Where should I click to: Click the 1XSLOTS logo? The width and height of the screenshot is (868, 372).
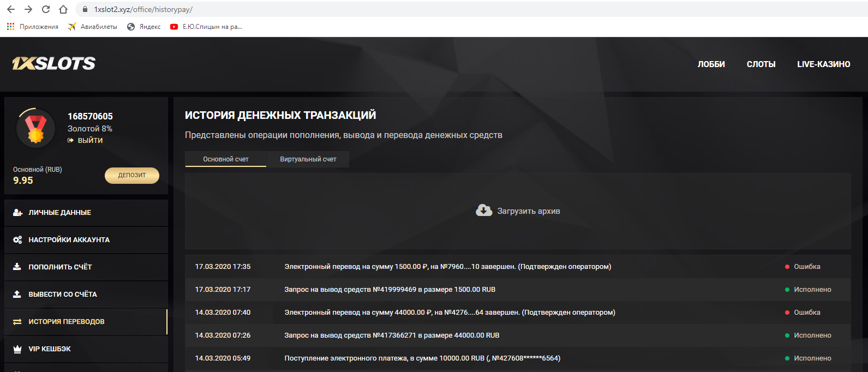tap(53, 64)
